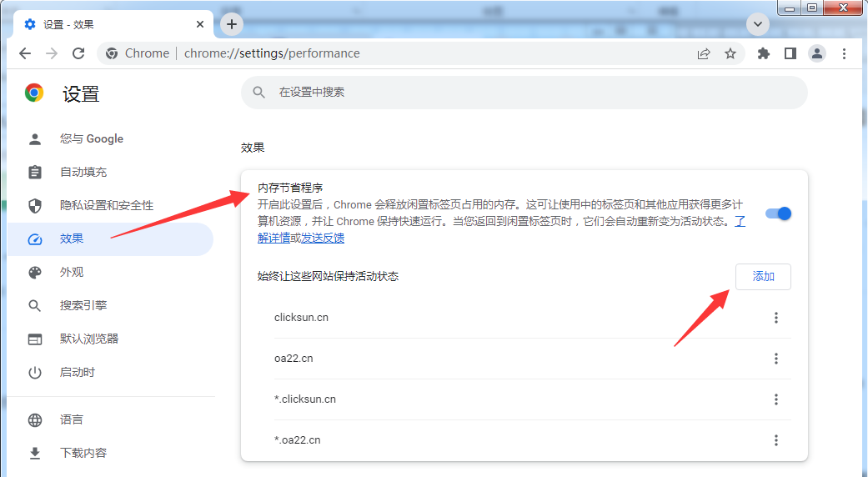Select the *.oa22.cn site entry text
The image size is (868, 477).
click(298, 440)
